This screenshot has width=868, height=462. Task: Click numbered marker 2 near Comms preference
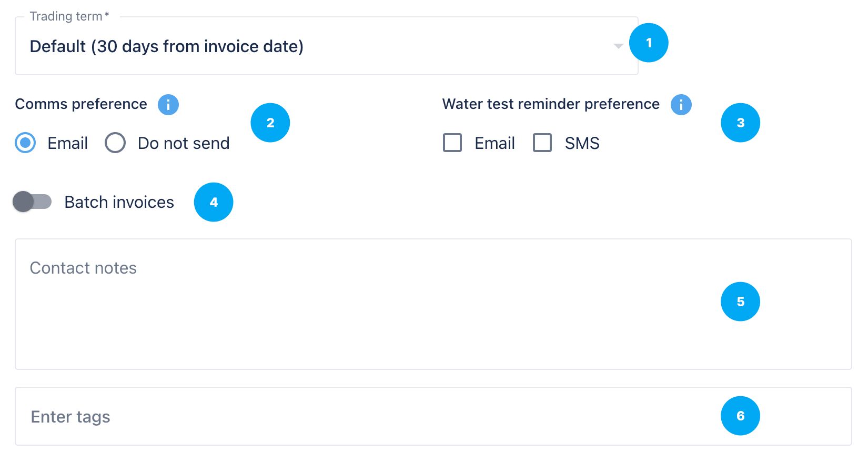270,123
